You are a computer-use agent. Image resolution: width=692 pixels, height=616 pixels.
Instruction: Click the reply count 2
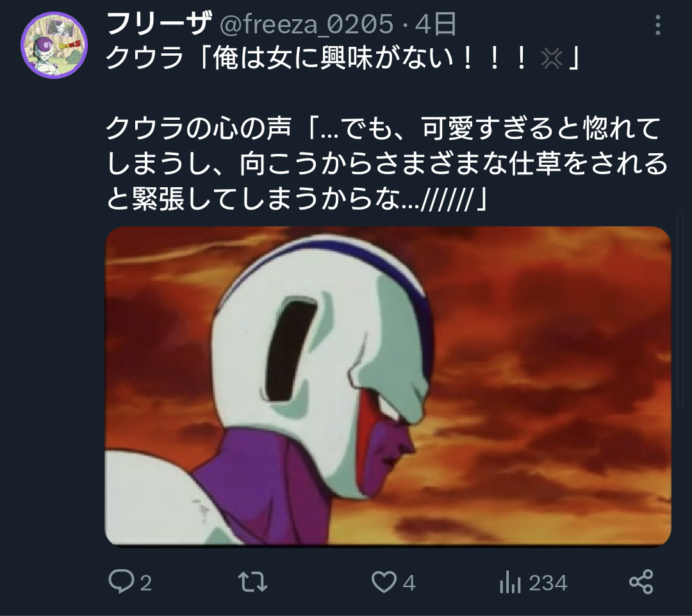[x=146, y=583]
